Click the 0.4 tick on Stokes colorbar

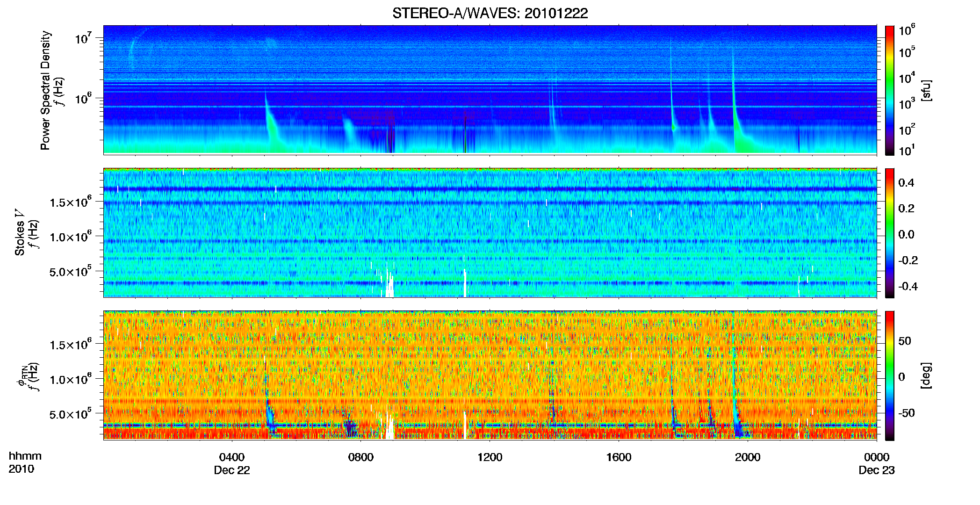(906, 183)
